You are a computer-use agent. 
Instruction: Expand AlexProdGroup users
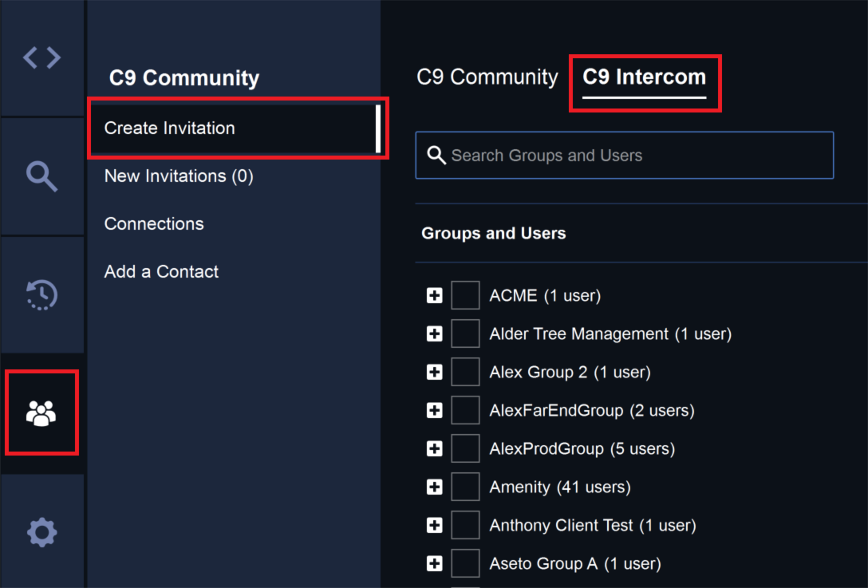435,448
